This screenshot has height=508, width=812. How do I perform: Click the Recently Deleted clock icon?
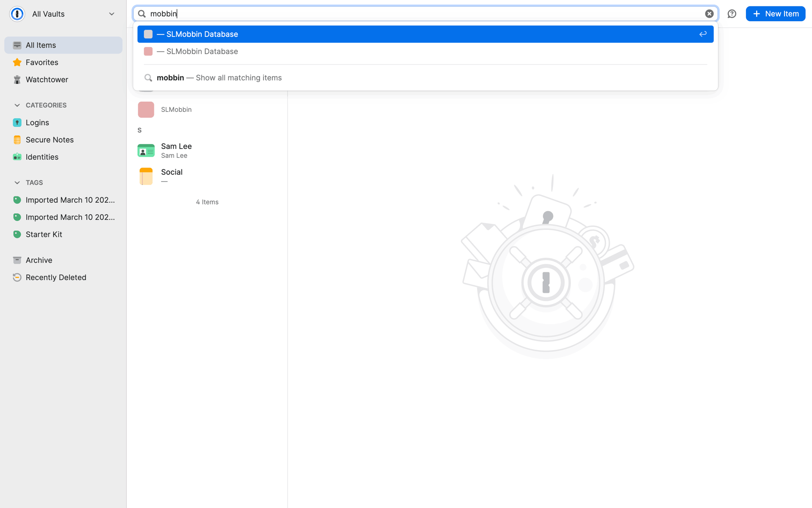click(17, 278)
